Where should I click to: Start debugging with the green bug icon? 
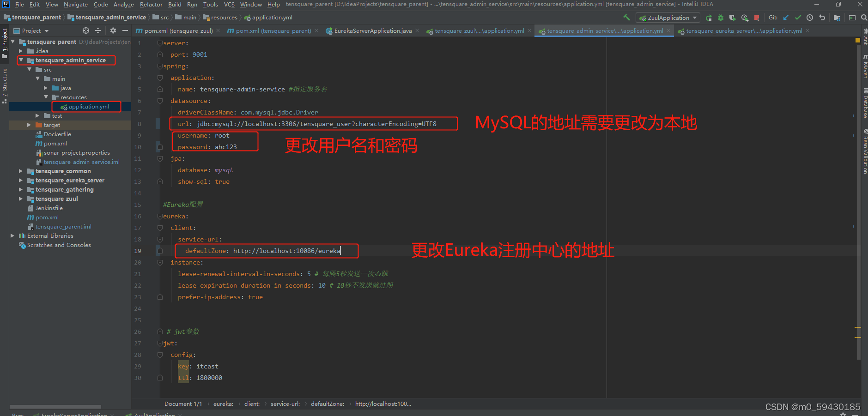click(x=720, y=18)
